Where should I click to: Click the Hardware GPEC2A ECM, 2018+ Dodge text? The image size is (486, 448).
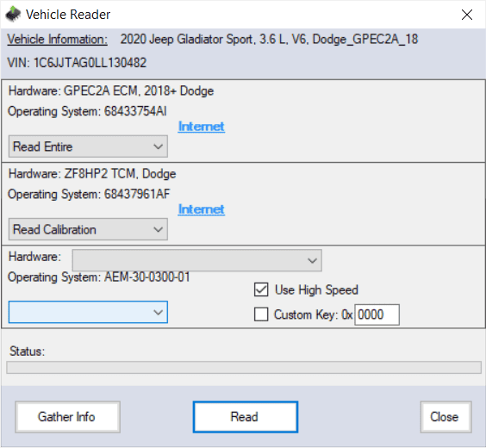pos(111,91)
